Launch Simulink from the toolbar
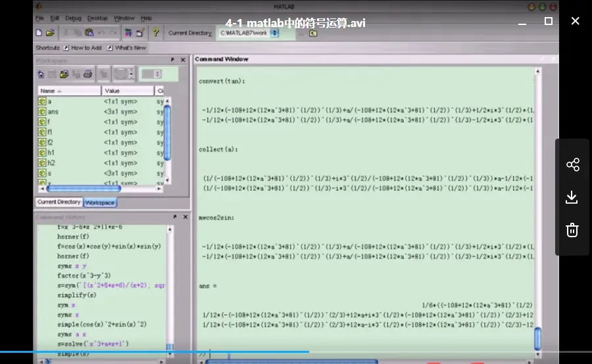This screenshot has width=592, height=364. point(128,33)
